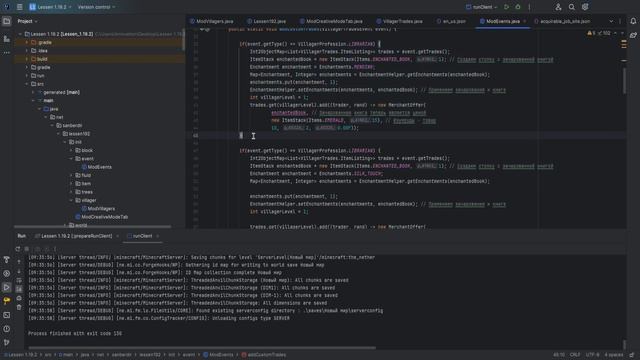Switch to en_us.json tab
The width and height of the screenshot is (640, 360).
click(451, 21)
